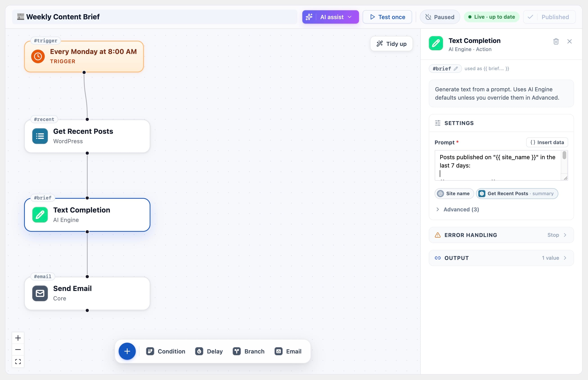Viewport: 588px width, 380px height.
Task: Click the Test once play icon
Action: [x=373, y=17]
